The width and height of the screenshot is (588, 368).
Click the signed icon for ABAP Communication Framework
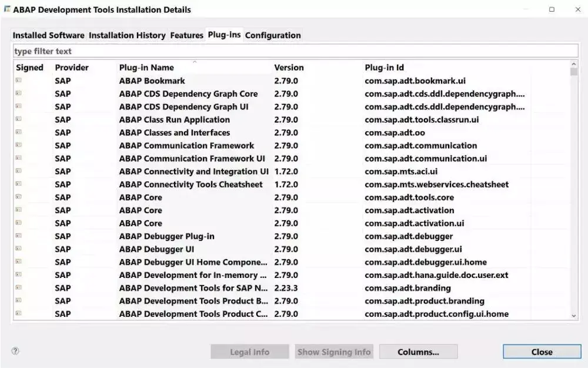tap(19, 145)
